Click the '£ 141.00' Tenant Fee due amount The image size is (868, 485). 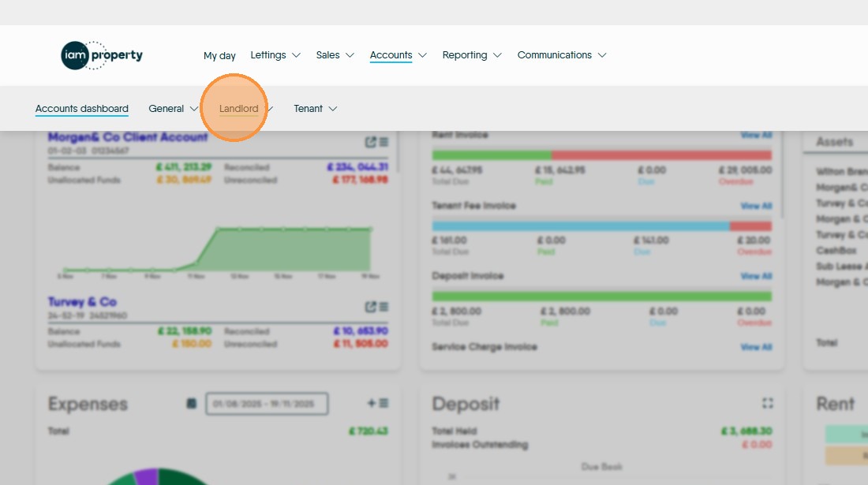click(651, 241)
